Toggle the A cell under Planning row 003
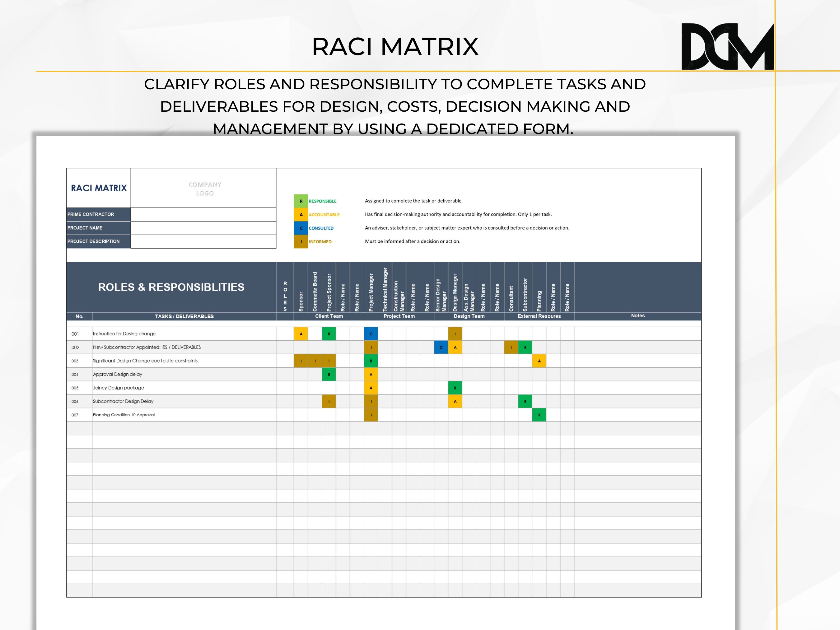840x630 pixels. point(539,361)
